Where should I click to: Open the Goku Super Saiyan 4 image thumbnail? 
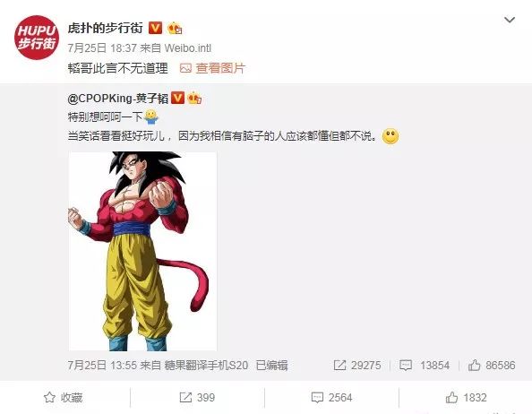pos(142,251)
